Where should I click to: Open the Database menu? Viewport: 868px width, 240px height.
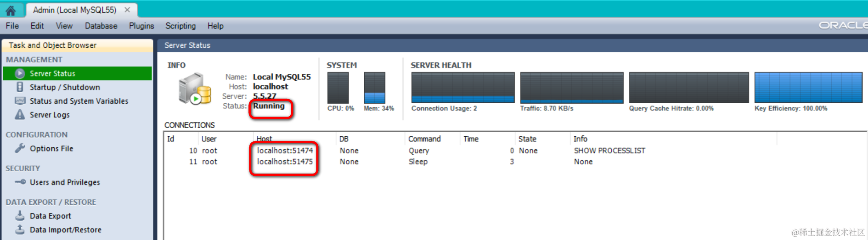tap(101, 26)
